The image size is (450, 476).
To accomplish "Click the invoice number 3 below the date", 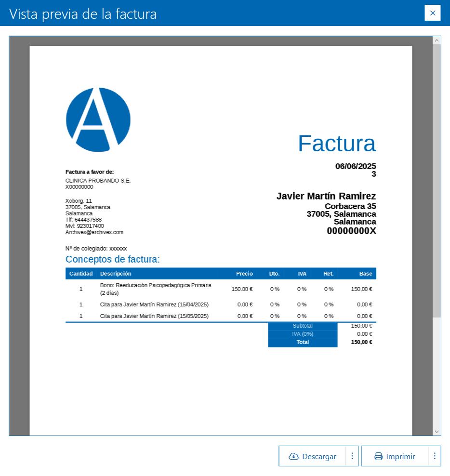I will pyautogui.click(x=374, y=173).
